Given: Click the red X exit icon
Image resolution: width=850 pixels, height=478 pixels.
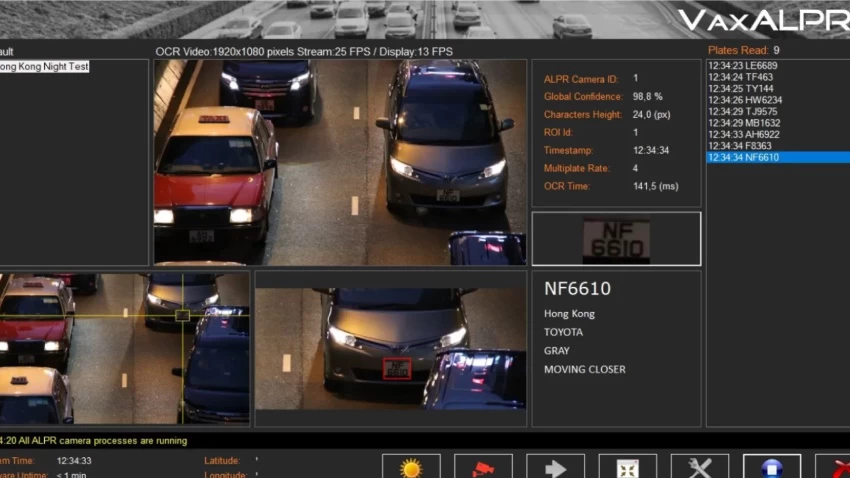Looking at the screenshot, I should [x=834, y=467].
